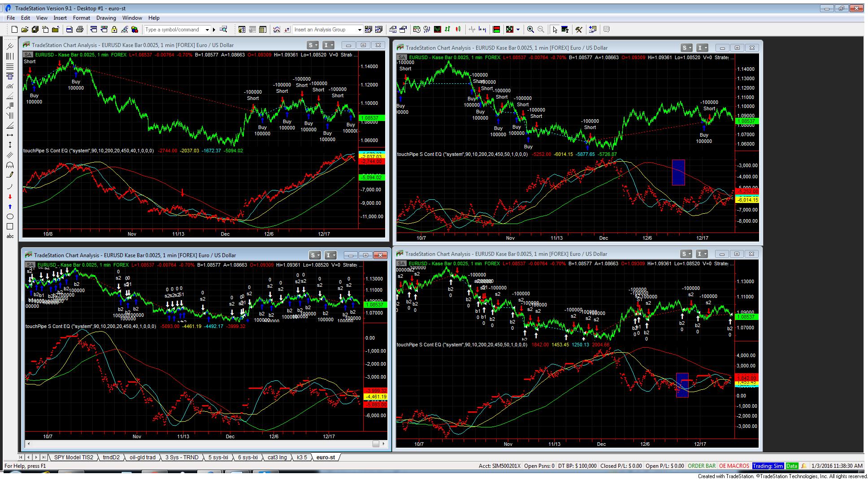Click the calendar clock timeframe icon
868x479 pixels.
point(417,30)
